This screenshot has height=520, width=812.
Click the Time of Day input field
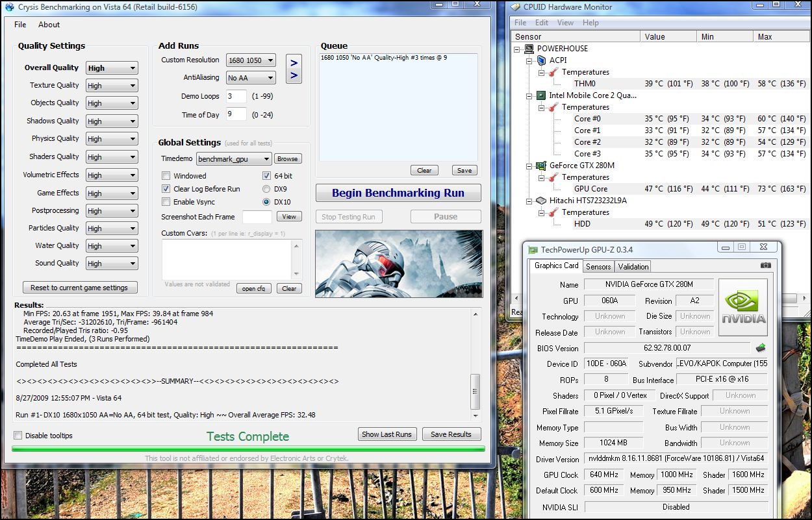click(x=236, y=115)
